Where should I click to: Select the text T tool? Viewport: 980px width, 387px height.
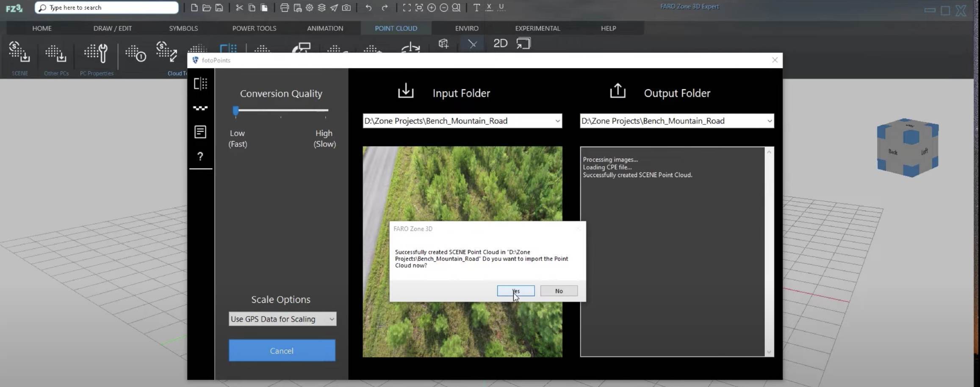pos(476,8)
